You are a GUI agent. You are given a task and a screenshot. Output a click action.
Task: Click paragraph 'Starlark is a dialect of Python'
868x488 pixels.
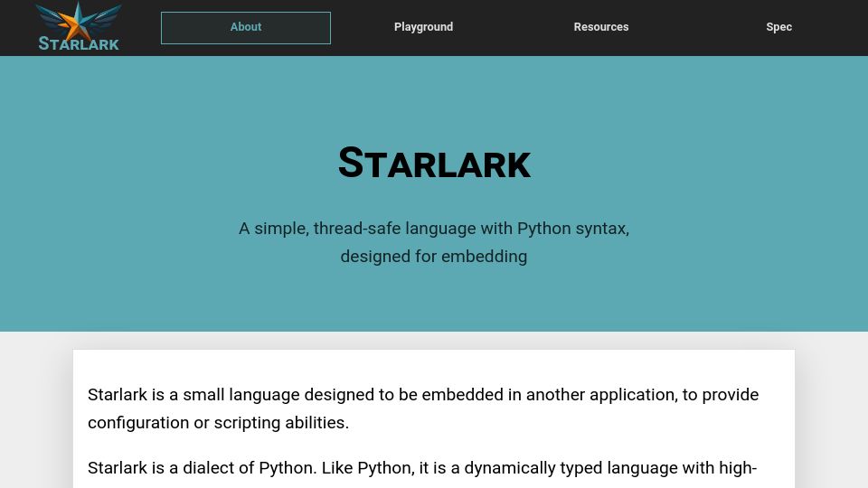[422, 468]
